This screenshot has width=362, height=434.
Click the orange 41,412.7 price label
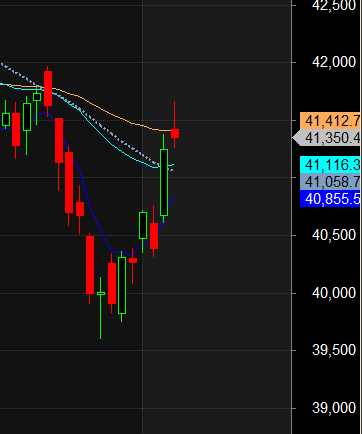coord(330,121)
